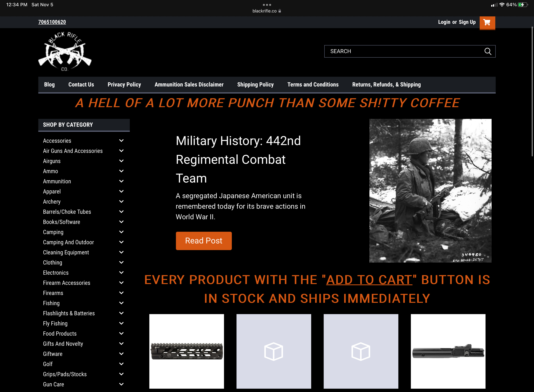This screenshot has width=534, height=392.
Task: Open Flashlights & Batteries category
Action: (x=69, y=313)
